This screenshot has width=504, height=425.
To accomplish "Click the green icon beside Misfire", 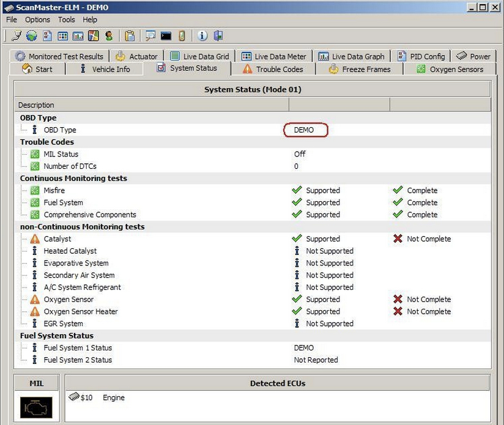I will point(35,191).
